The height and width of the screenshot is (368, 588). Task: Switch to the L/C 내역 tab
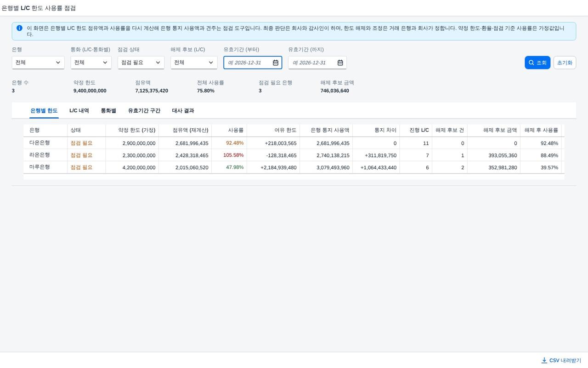(x=79, y=111)
